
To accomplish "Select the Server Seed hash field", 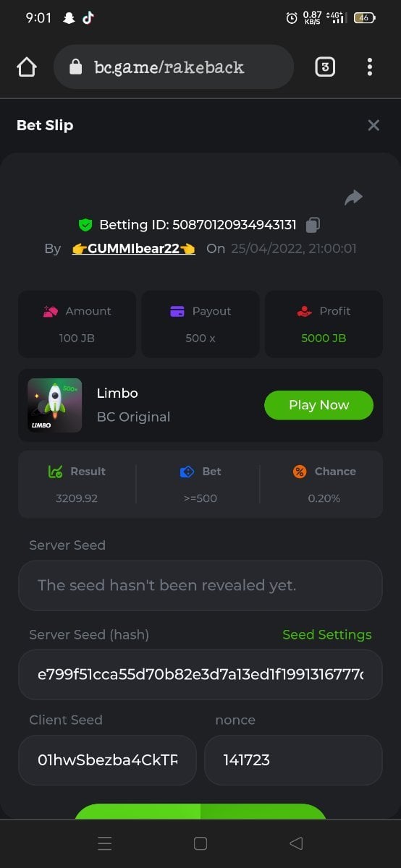I will [200, 674].
